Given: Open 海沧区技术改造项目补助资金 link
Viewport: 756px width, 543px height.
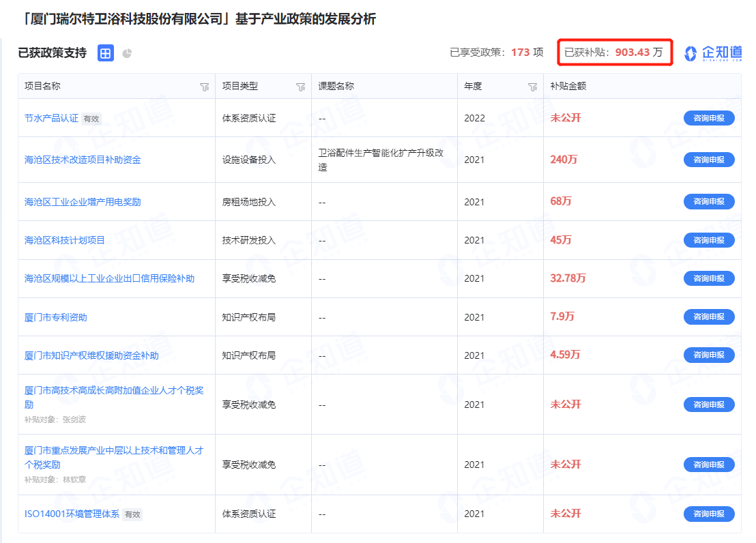Looking at the screenshot, I should 83,160.
